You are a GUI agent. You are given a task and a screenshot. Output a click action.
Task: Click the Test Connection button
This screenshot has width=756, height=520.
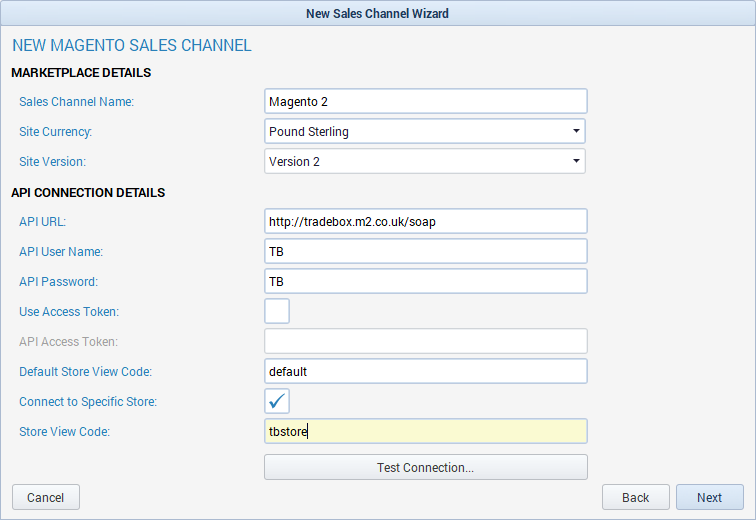click(426, 467)
